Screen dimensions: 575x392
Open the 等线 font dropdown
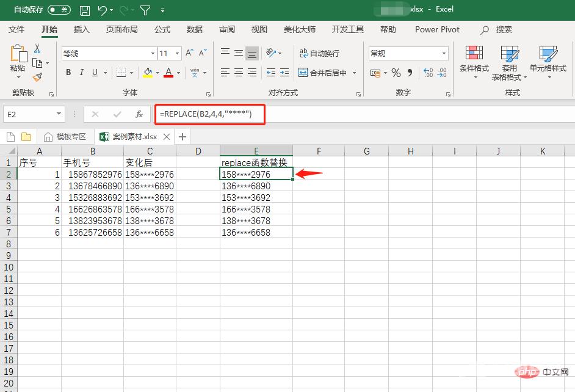pos(152,53)
